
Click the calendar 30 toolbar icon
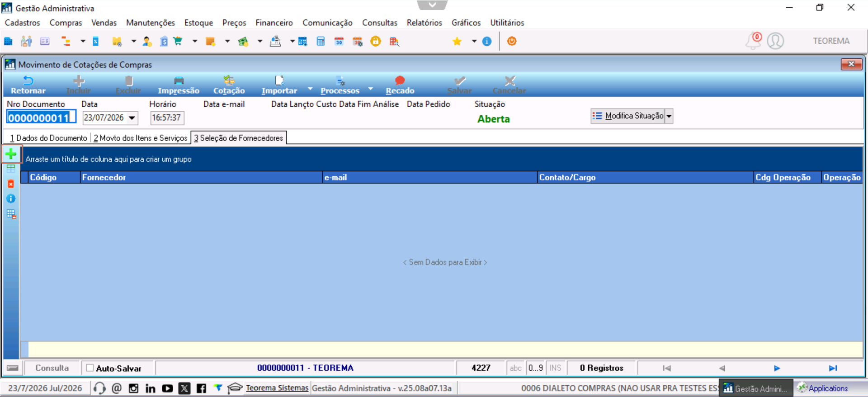(x=339, y=42)
